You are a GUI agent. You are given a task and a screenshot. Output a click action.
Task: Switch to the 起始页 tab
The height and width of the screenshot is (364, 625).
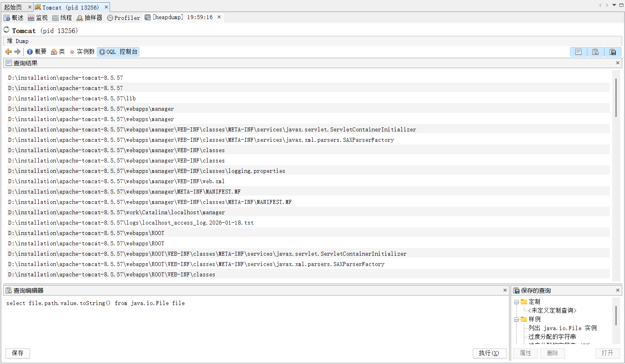[13, 7]
